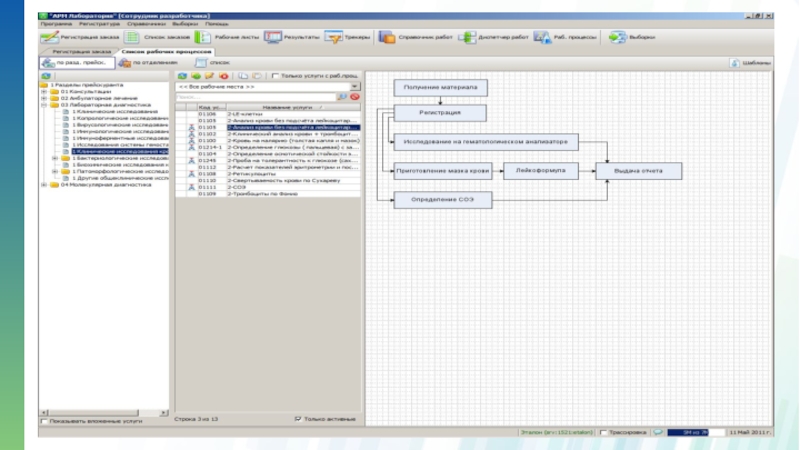Launch the Диспетчер работ toolbar icon
The width and height of the screenshot is (800, 450).
click(x=466, y=37)
